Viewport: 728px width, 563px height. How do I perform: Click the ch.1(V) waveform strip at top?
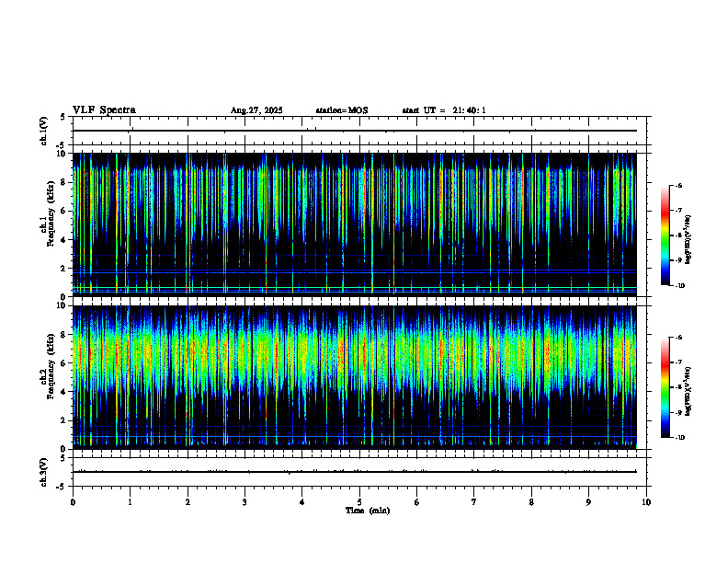pos(359,131)
